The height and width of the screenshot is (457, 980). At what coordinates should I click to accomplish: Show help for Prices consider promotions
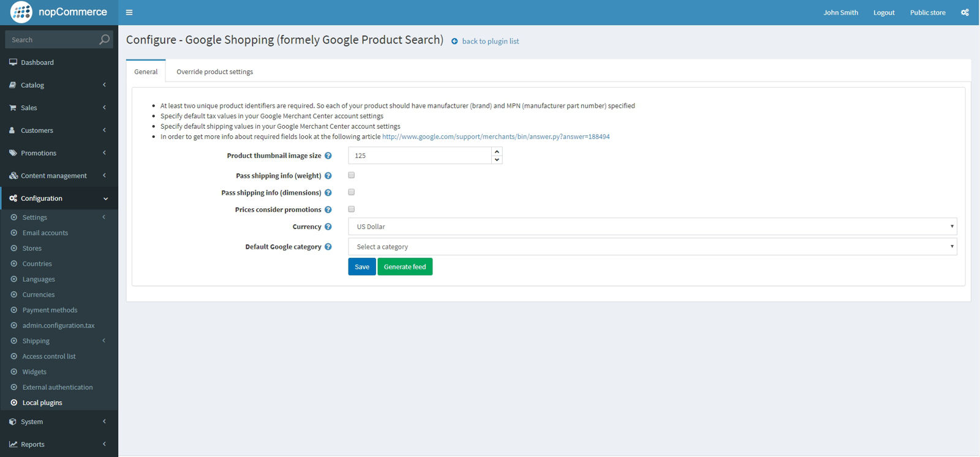click(x=328, y=210)
